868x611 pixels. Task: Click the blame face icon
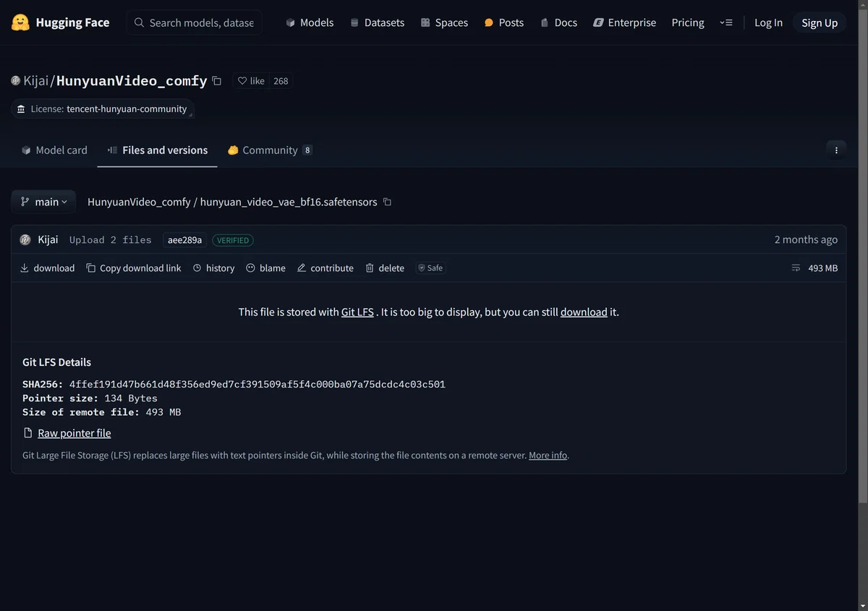(251, 268)
